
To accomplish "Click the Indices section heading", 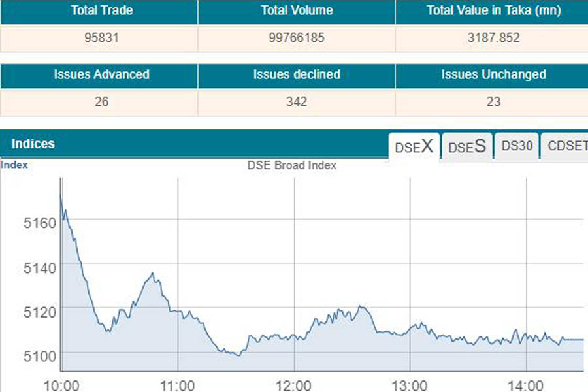I will [33, 144].
